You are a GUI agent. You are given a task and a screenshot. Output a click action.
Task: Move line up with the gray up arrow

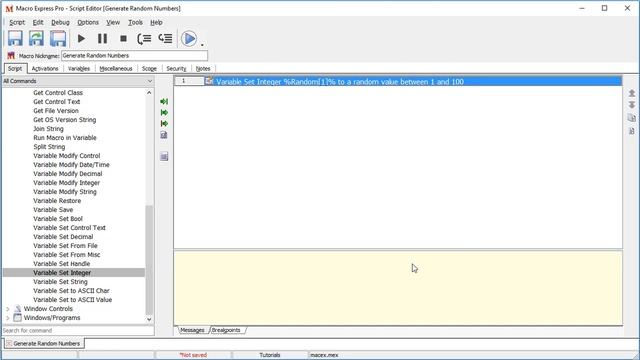[x=632, y=93]
